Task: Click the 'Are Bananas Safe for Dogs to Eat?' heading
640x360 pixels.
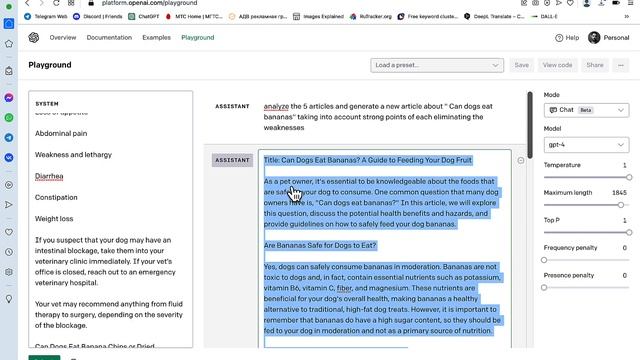Action: [320, 245]
